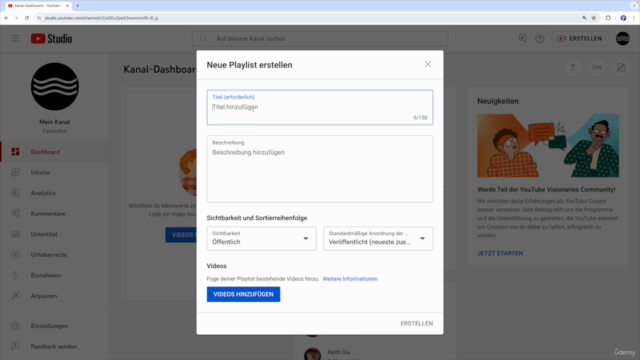This screenshot has height=360, width=640.
Task: Click the Einstellungen gear icon
Action: click(x=15, y=326)
